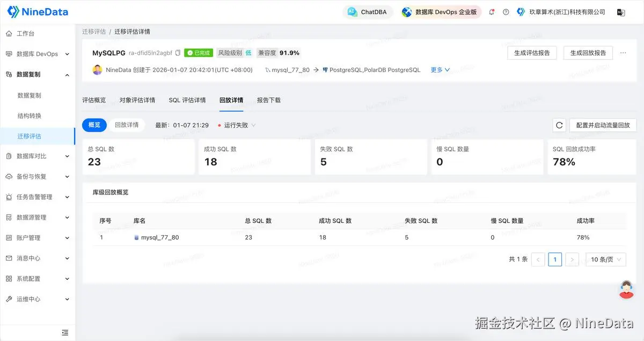Click the 消息中心 envelope icon

click(9, 258)
